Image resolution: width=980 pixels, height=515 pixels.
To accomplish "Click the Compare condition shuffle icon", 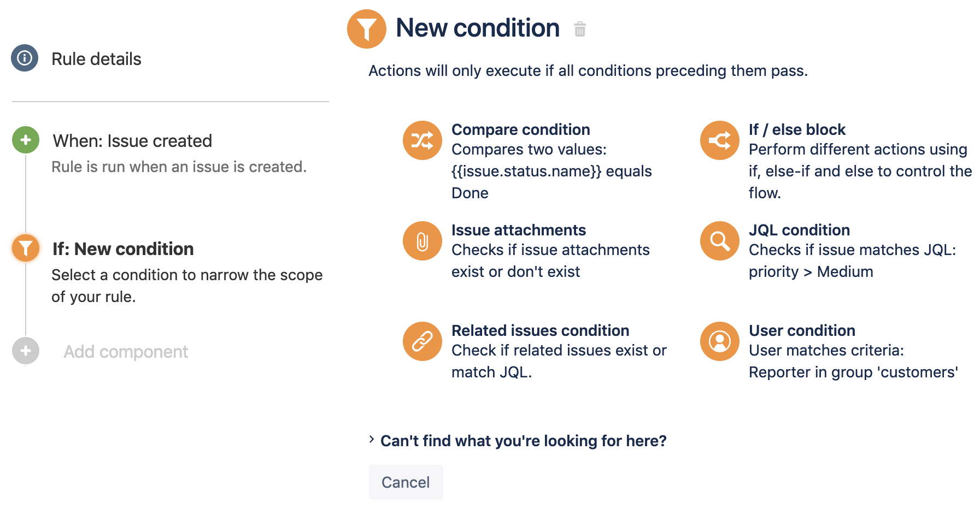I will click(422, 140).
